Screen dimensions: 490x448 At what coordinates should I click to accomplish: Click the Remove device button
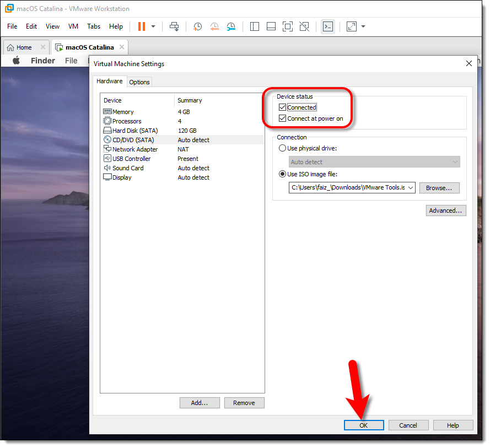click(244, 403)
